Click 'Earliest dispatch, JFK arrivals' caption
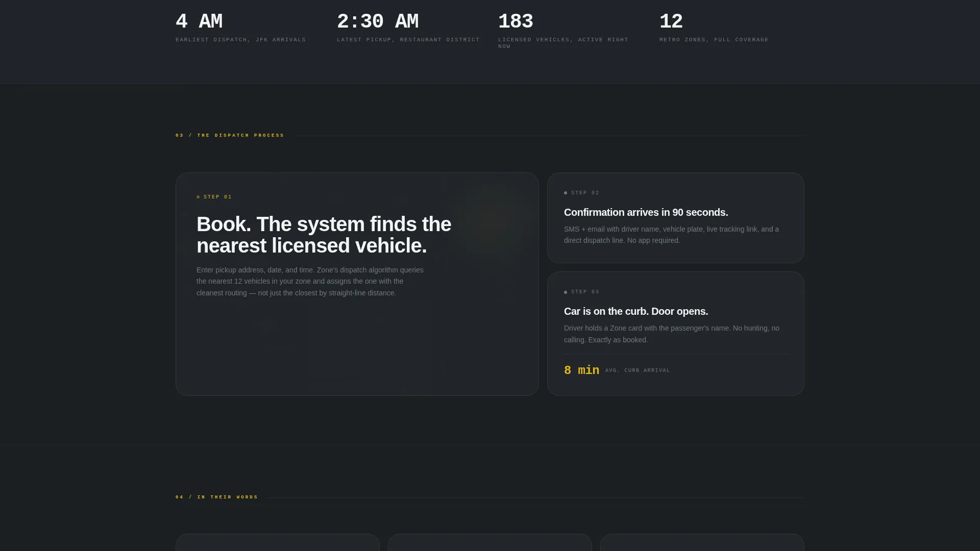The height and width of the screenshot is (551, 980). pyautogui.click(x=241, y=40)
